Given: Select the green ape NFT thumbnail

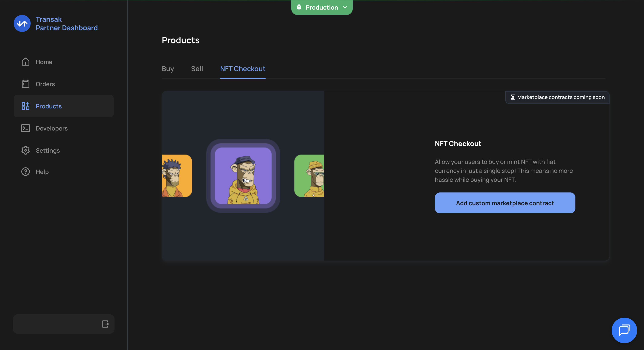Looking at the screenshot, I should tap(309, 176).
